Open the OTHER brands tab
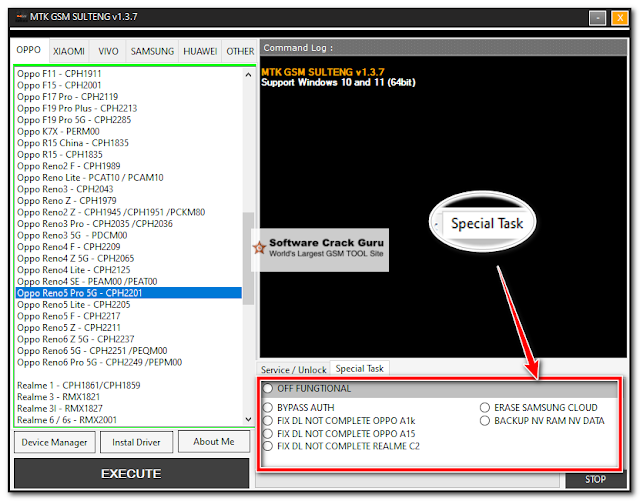Viewport: 640px width, 501px height. [x=240, y=51]
